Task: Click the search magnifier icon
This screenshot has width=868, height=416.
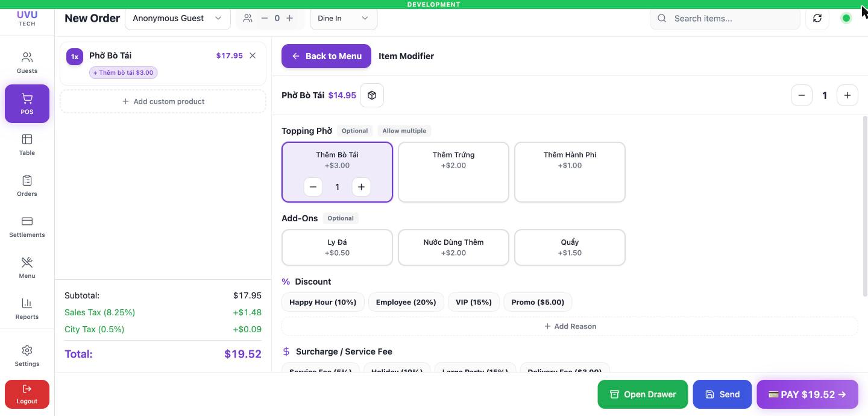Action: point(662,18)
